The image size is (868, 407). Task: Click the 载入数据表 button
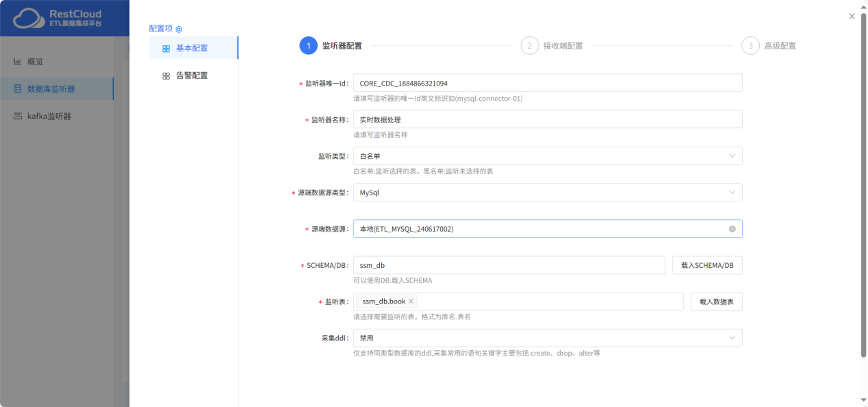click(716, 301)
